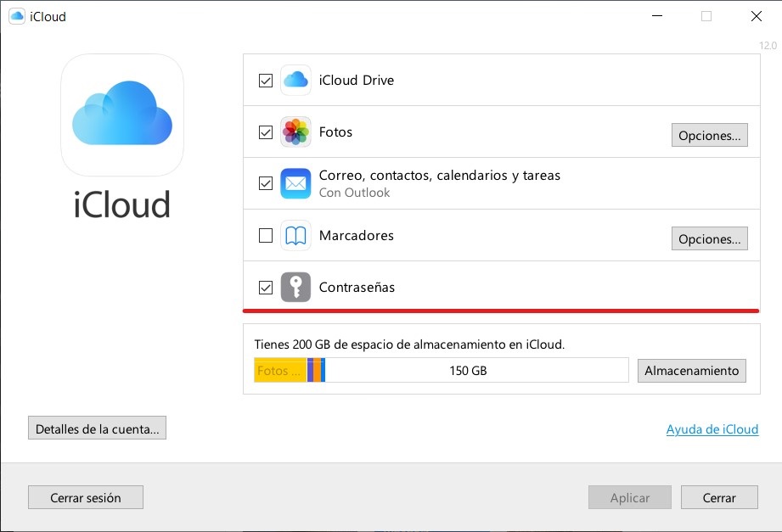Click the Correo envelope icon

pos(295,183)
